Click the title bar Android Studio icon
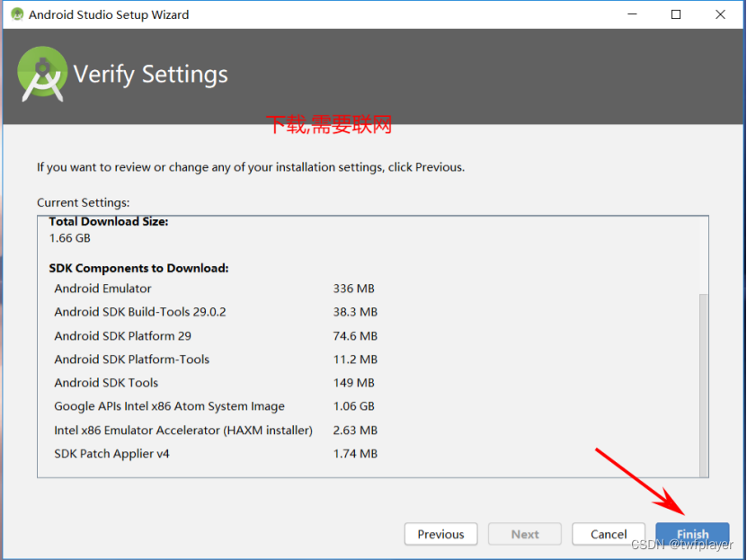747x560 pixels. [17, 14]
